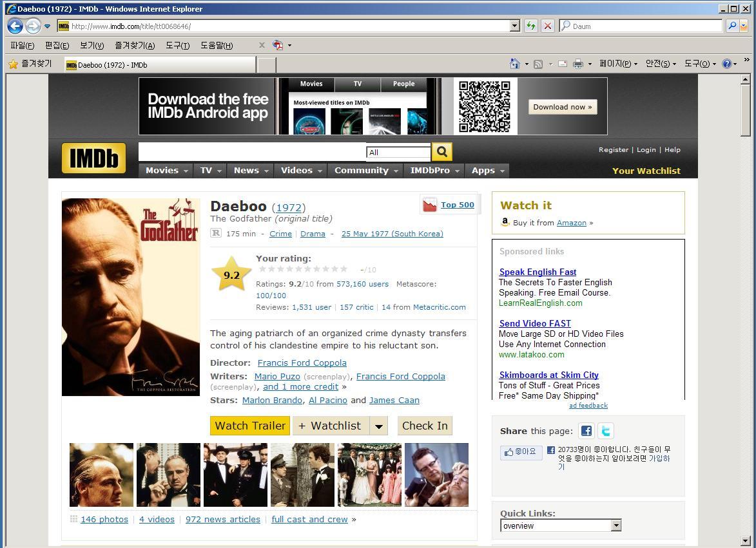Open the Watchlist dropdown arrow

[379, 426]
